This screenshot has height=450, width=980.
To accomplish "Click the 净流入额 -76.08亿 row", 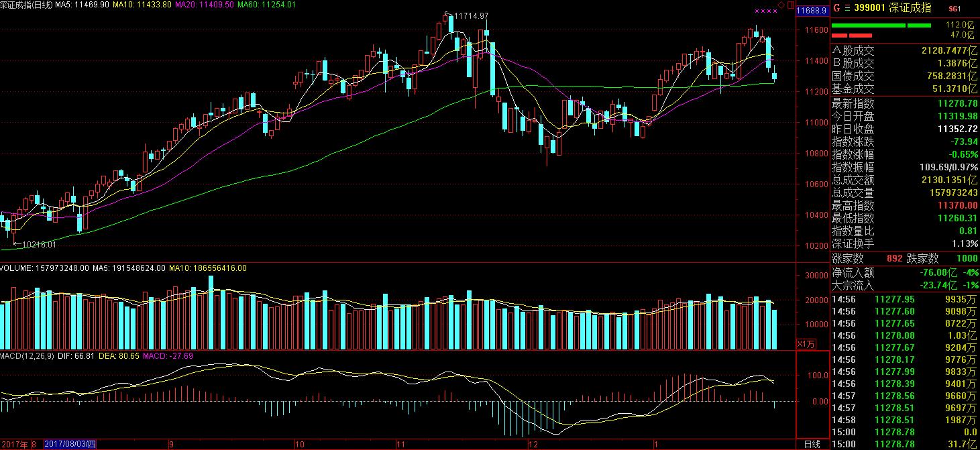I will 905,272.
